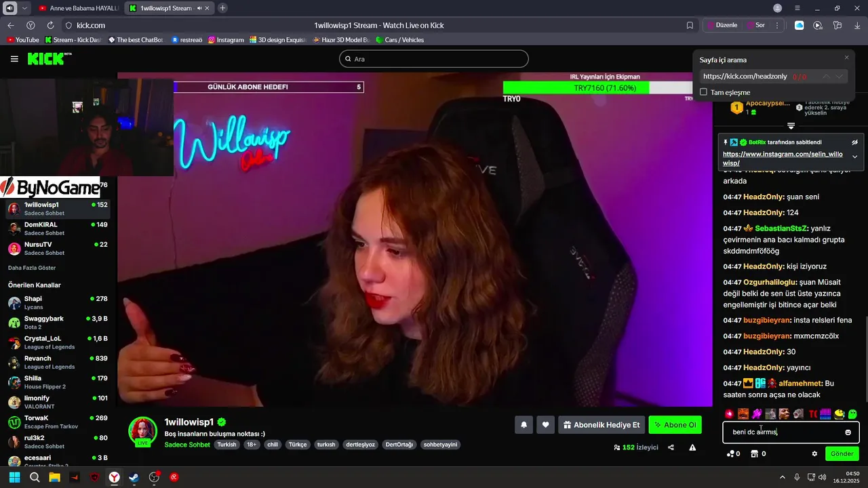Switch to the Anne ve Babama YouTube tab
868x488 pixels.
(79, 8)
